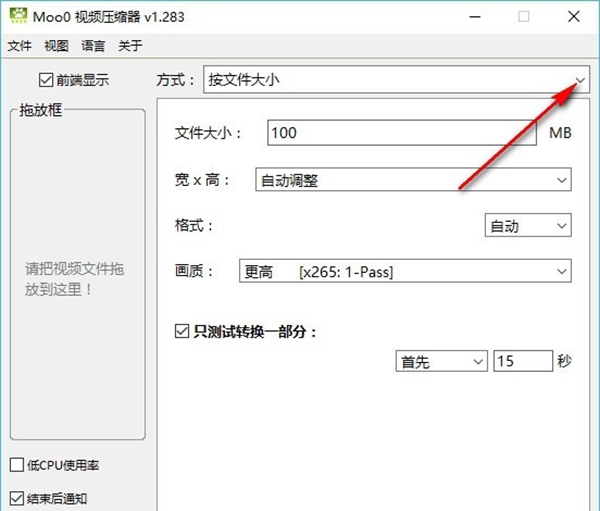
Task: Click the MB unit label
Action: 560,133
